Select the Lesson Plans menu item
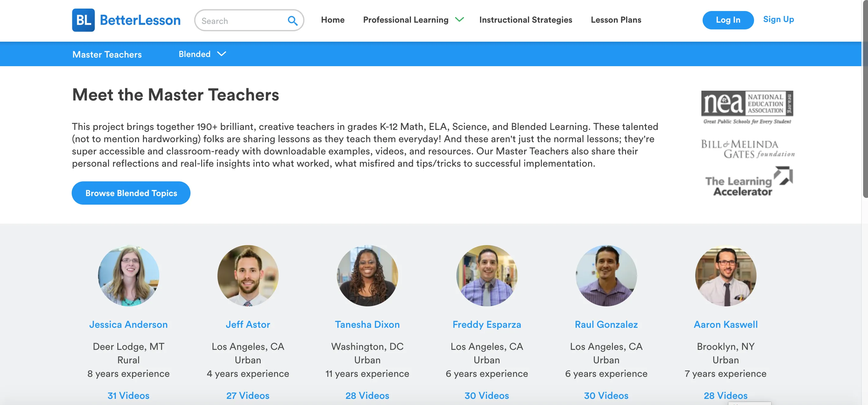868x405 pixels. [616, 19]
